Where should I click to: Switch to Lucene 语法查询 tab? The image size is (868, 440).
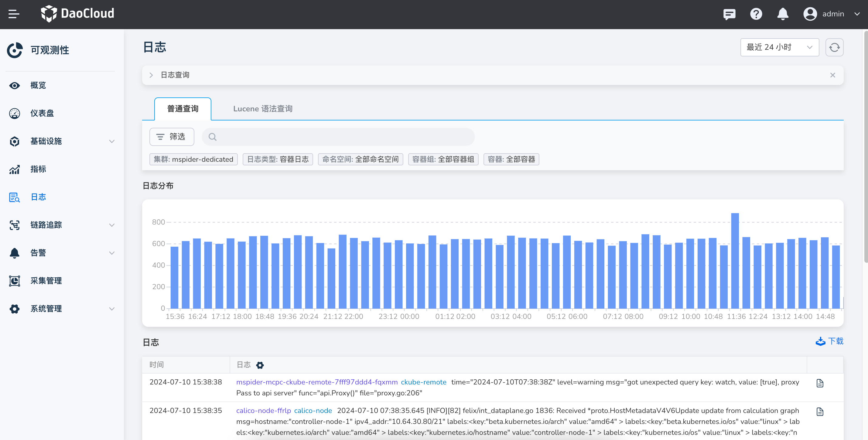click(262, 109)
